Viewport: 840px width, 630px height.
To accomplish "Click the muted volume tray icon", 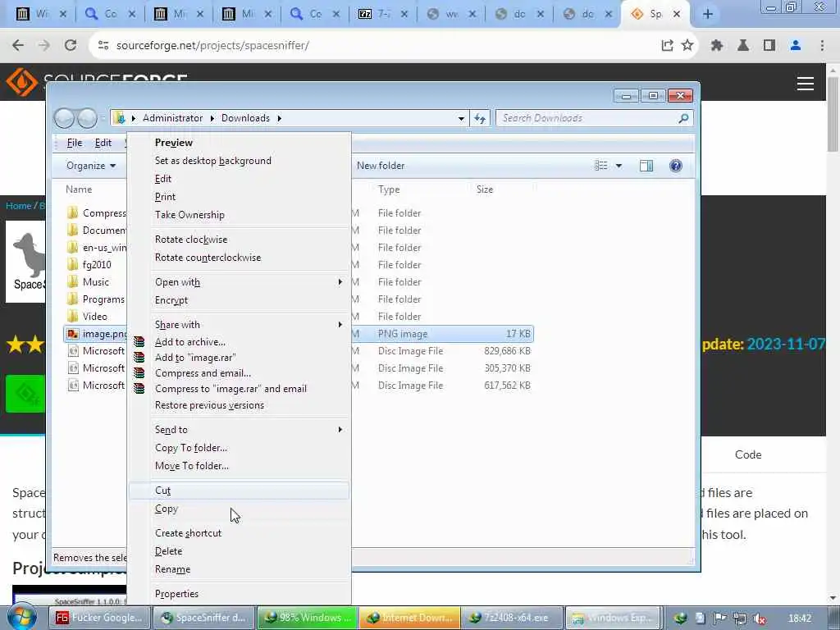I will [x=759, y=619].
